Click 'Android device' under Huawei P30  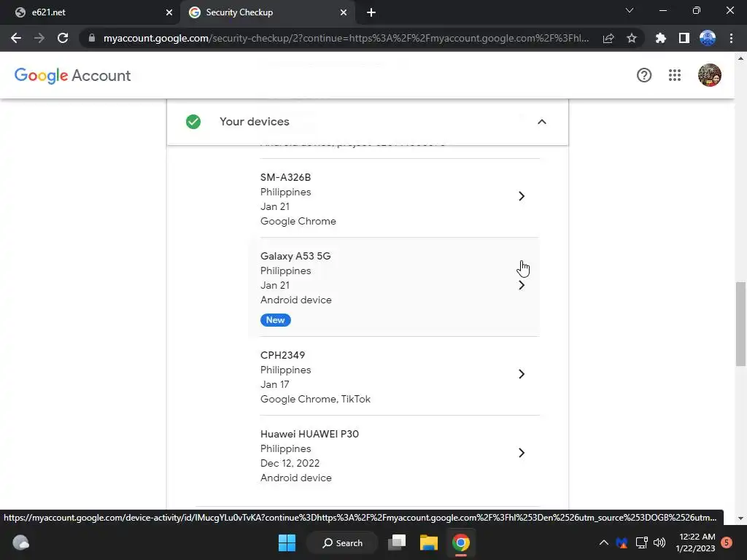click(296, 478)
